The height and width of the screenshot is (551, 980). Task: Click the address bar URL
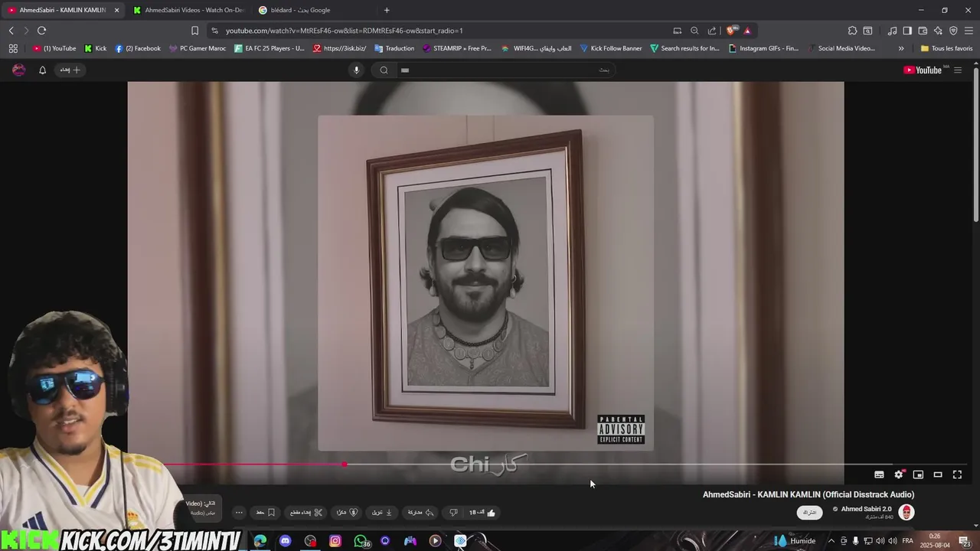[x=345, y=31]
